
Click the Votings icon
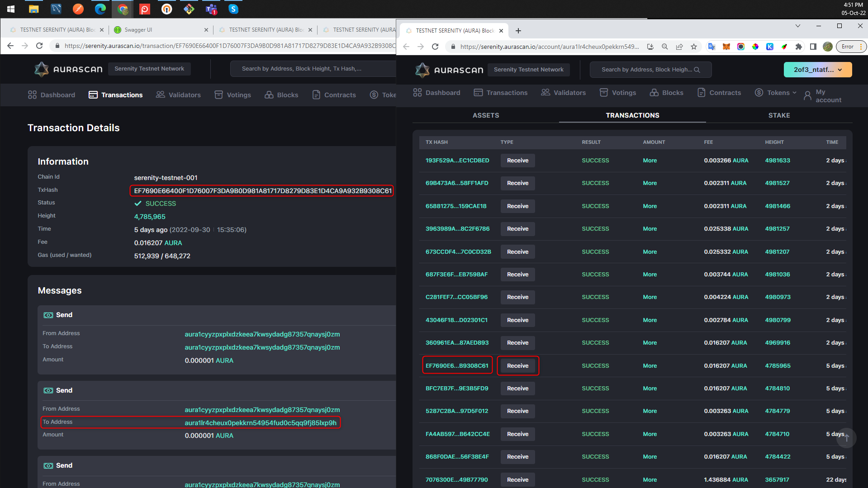click(x=604, y=92)
